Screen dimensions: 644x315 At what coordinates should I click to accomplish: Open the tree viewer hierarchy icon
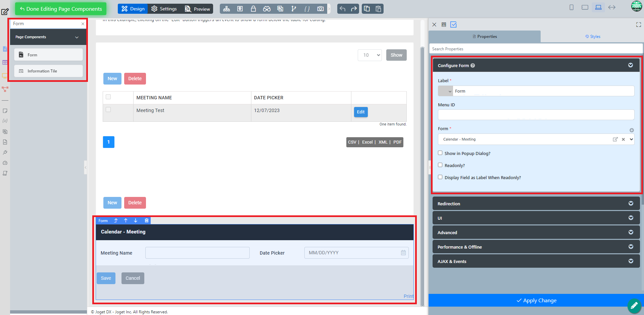point(227,9)
